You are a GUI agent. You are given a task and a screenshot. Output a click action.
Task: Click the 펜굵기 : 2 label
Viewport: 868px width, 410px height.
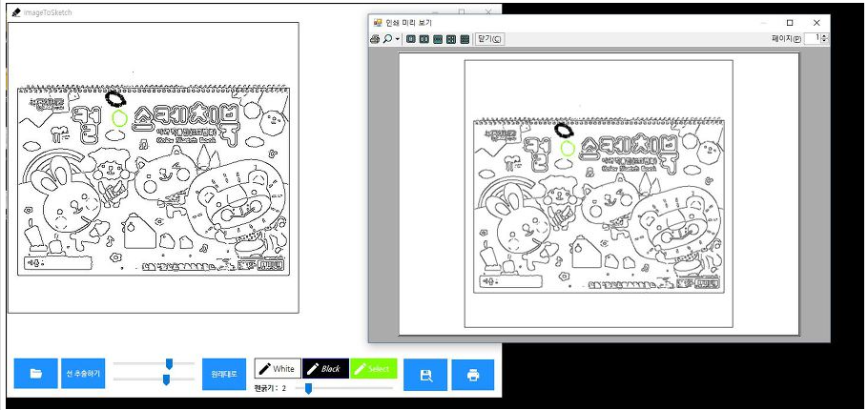270,388
